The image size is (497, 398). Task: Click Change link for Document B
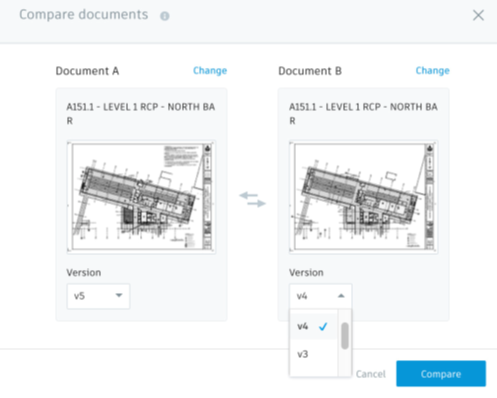432,70
